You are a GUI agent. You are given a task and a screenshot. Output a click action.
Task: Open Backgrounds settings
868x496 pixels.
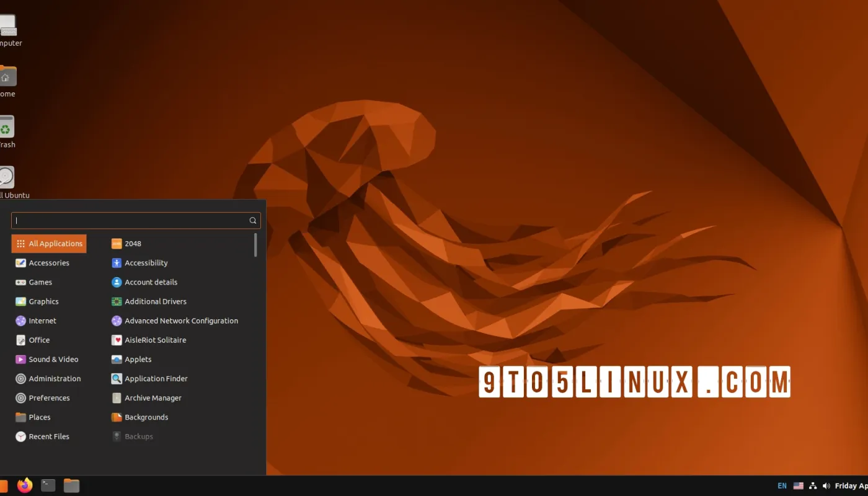(x=139, y=417)
